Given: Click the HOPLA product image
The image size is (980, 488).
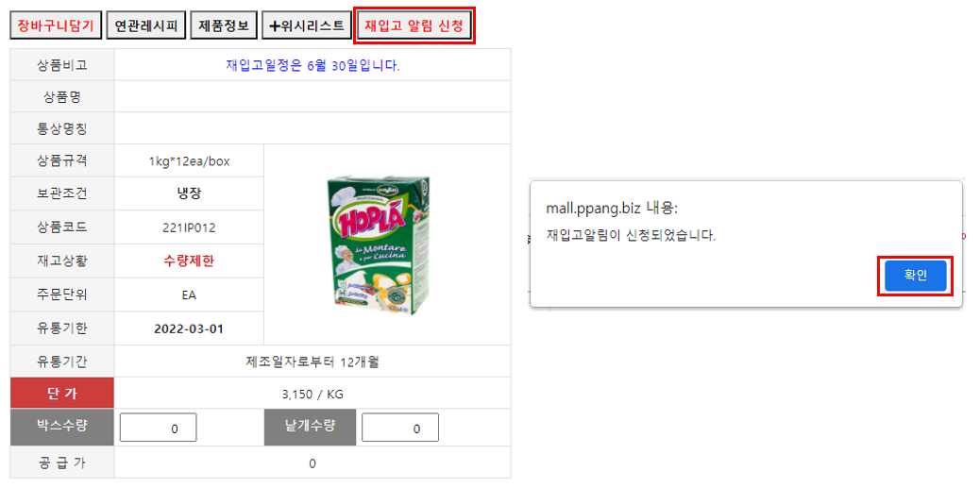Looking at the screenshot, I should pyautogui.click(x=380, y=244).
